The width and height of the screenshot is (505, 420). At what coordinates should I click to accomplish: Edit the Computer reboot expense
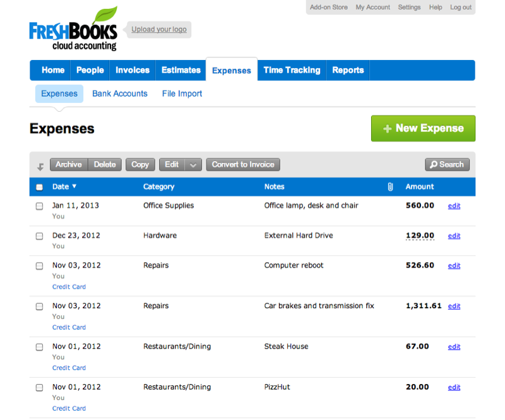coord(454,265)
